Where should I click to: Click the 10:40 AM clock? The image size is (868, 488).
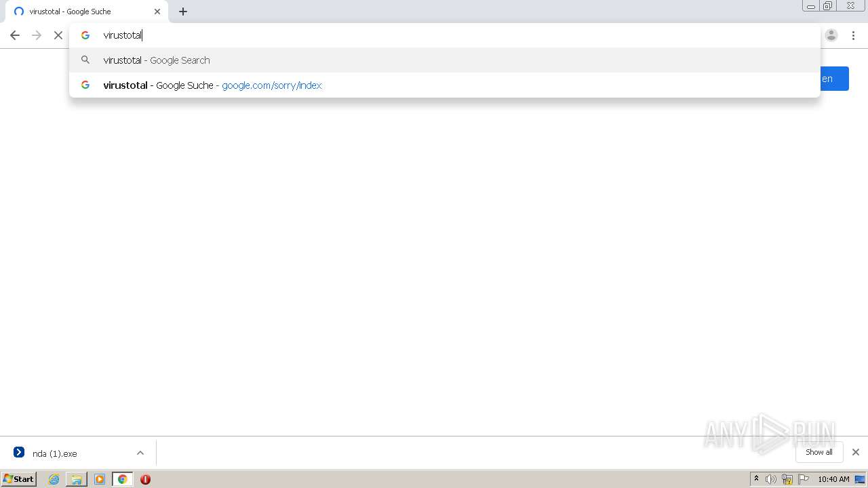coord(833,479)
